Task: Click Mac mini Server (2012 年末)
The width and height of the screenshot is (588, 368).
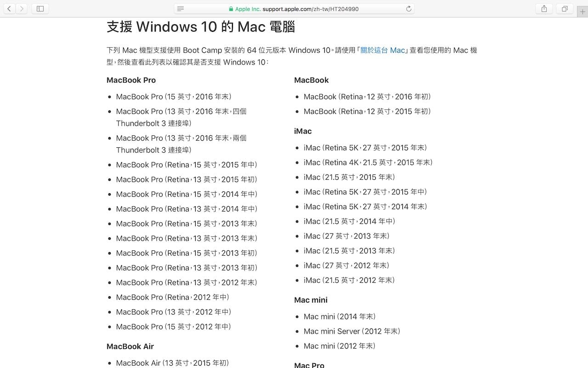Action: click(352, 331)
